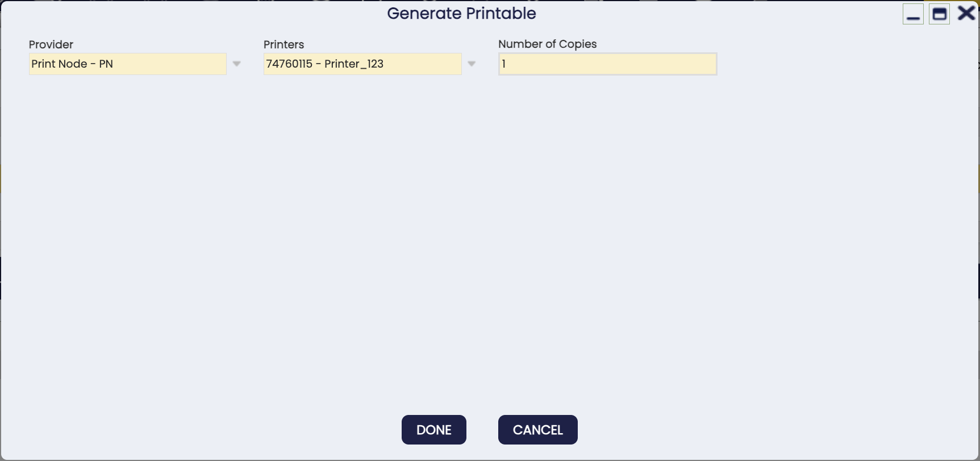Click the Generate Printable title text
Viewport: 980px width, 461px height.
(x=461, y=13)
